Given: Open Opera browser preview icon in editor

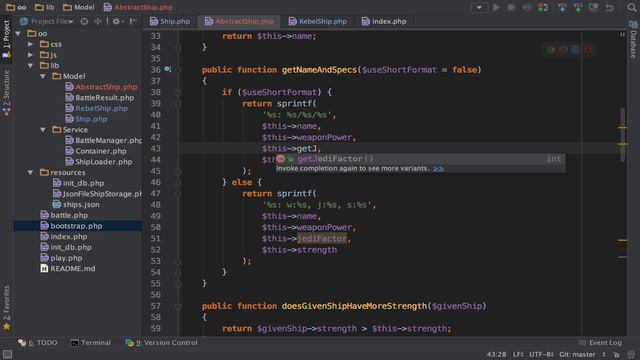Looking at the screenshot, I should pos(588,50).
